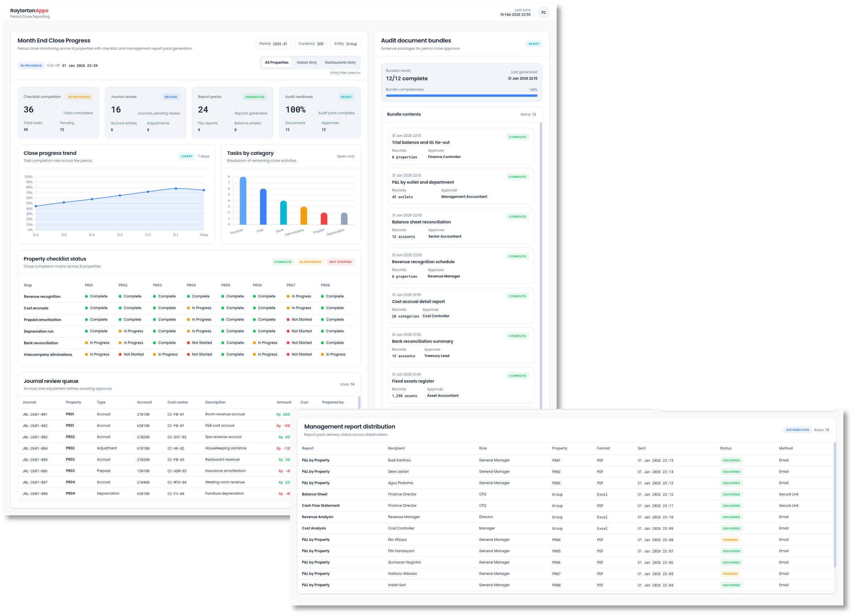Switch to the Restaurants Only tab
Viewport: 854px width, 616px height.
click(x=341, y=62)
